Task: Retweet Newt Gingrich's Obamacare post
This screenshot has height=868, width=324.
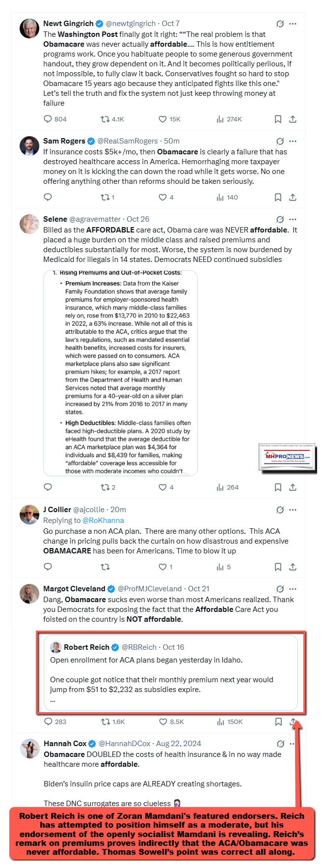Action: click(x=105, y=119)
